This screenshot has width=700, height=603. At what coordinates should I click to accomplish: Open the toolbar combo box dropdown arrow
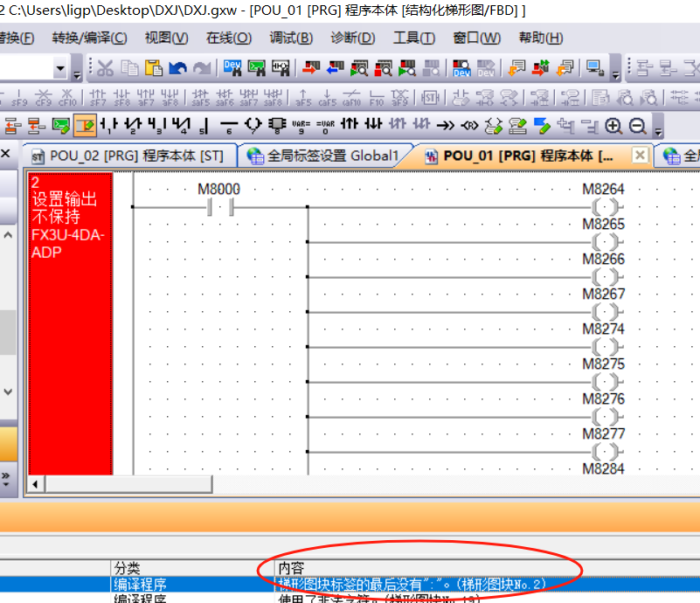60,68
